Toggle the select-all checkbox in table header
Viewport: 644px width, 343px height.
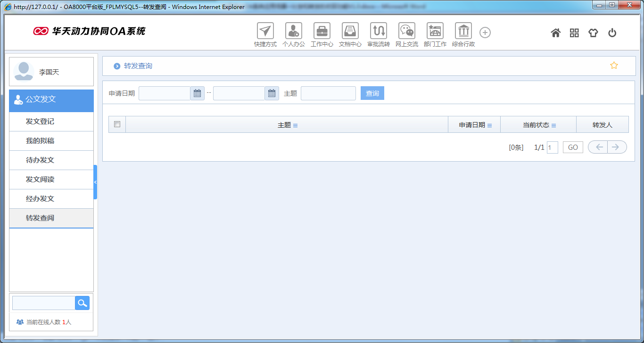click(x=116, y=124)
